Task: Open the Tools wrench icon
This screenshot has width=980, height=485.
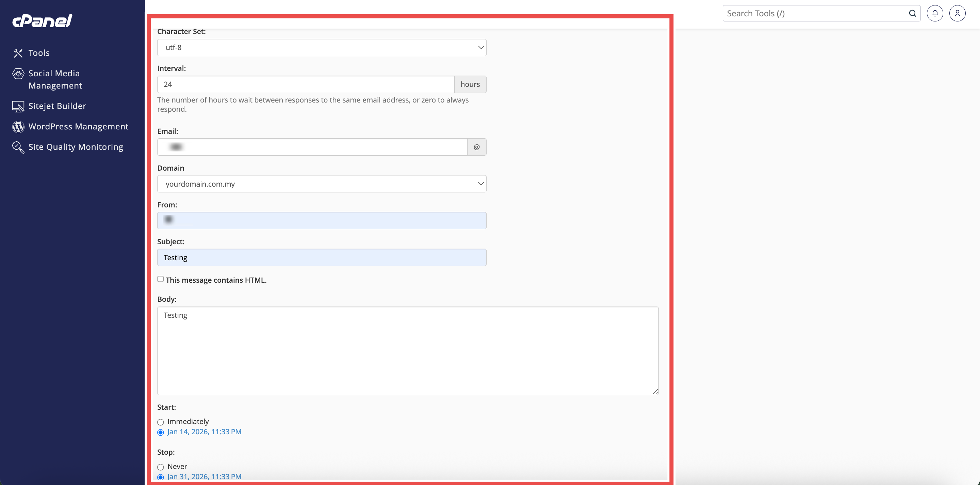Action: (18, 53)
